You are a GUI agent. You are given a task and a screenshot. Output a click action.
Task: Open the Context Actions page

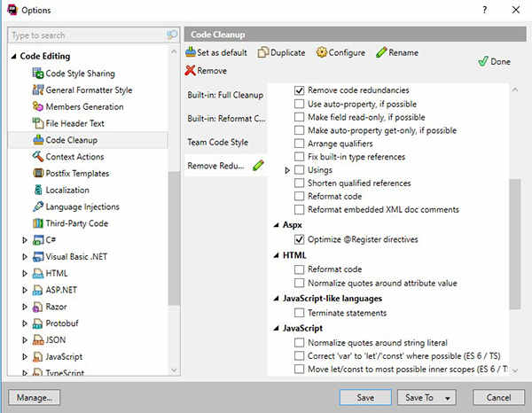[74, 157]
